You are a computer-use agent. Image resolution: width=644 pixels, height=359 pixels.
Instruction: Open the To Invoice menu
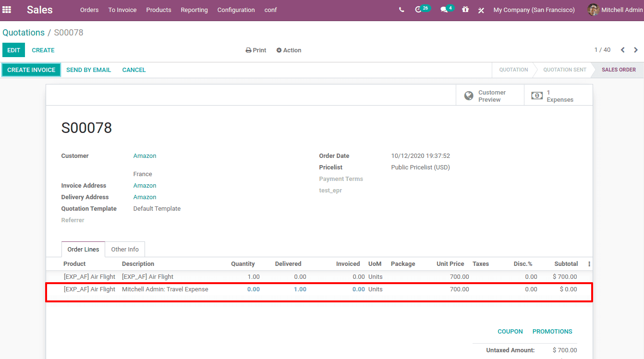click(122, 10)
